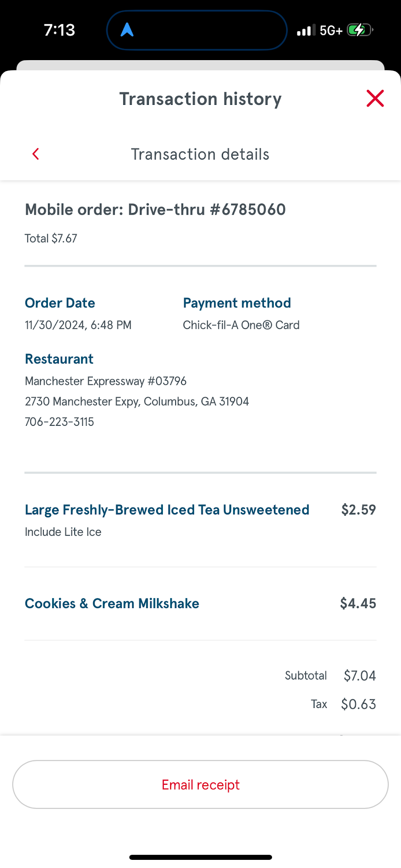The height and width of the screenshot is (868, 401).
Task: Tap the restaurant phone number 706-223-3115
Action: coord(60,422)
